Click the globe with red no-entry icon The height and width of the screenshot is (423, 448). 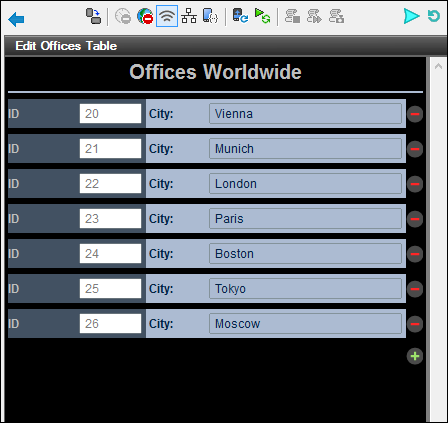pyautogui.click(x=145, y=16)
